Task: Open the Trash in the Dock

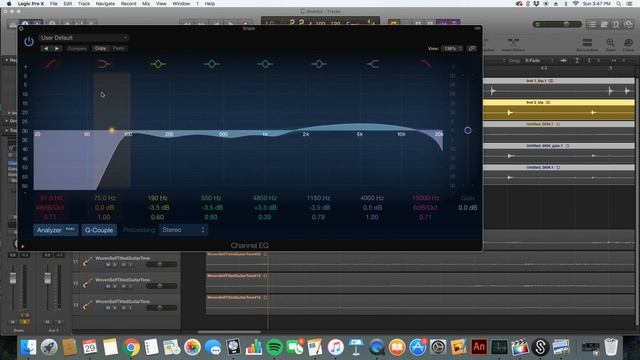Action: (x=611, y=347)
